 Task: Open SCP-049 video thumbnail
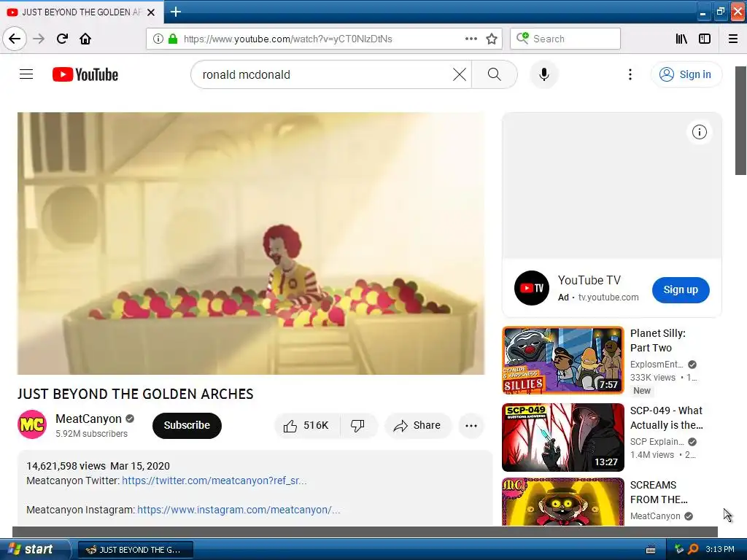(x=562, y=437)
